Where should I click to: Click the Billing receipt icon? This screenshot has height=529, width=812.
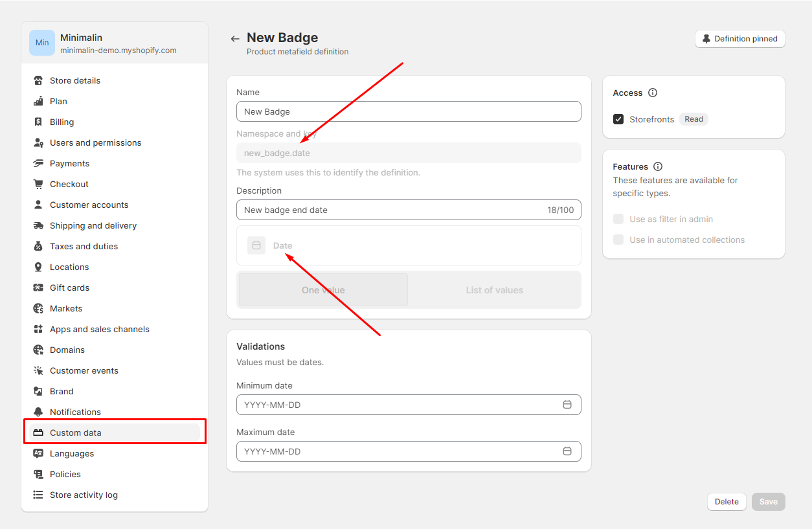point(38,122)
